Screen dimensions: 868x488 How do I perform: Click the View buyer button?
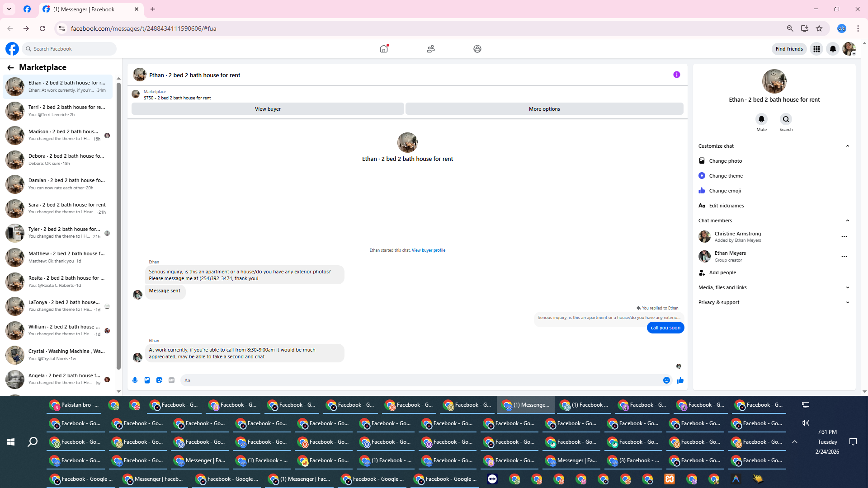coord(268,109)
